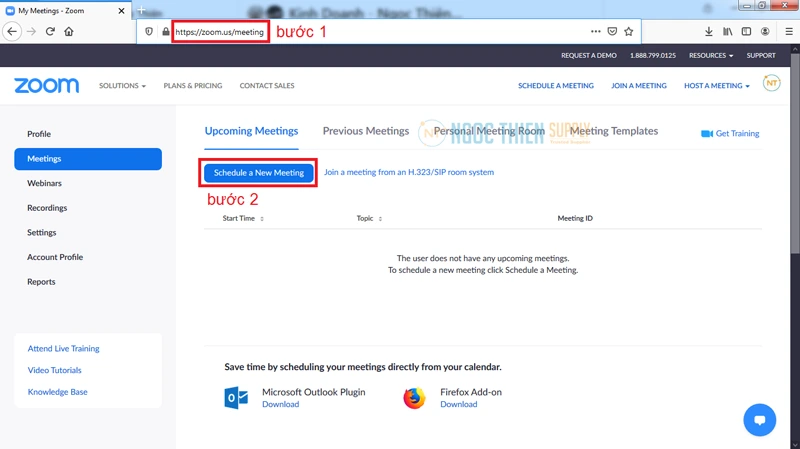Expand the Solutions dropdown menu

tap(122, 86)
